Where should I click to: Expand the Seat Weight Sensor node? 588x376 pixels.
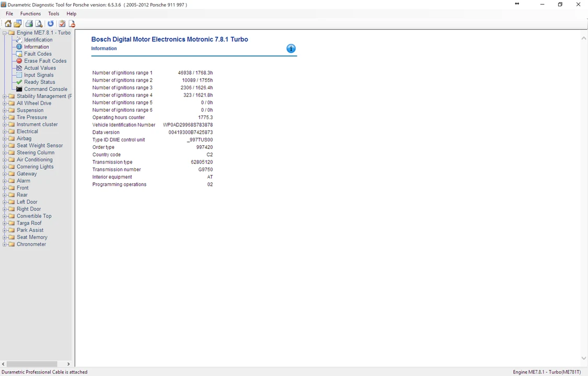tap(5, 146)
